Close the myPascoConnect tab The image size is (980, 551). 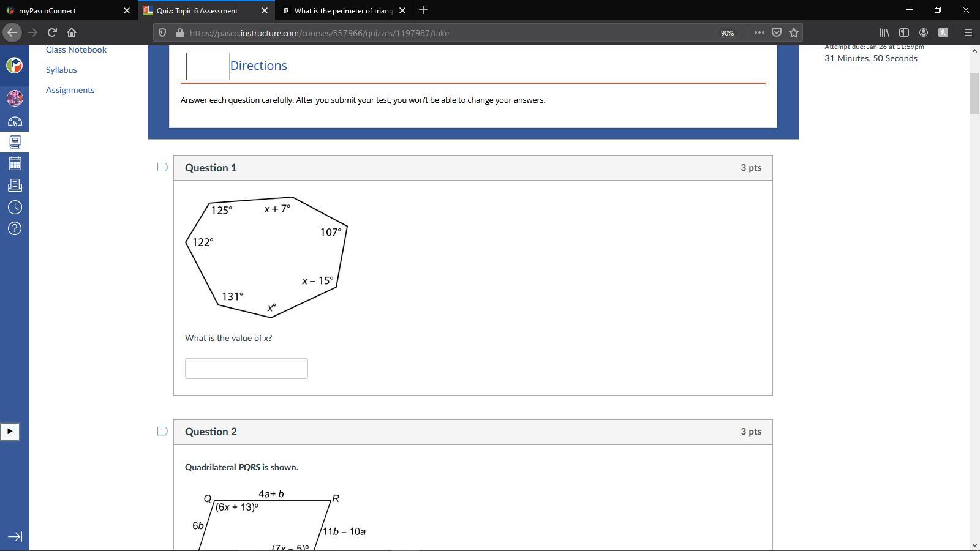click(x=127, y=10)
